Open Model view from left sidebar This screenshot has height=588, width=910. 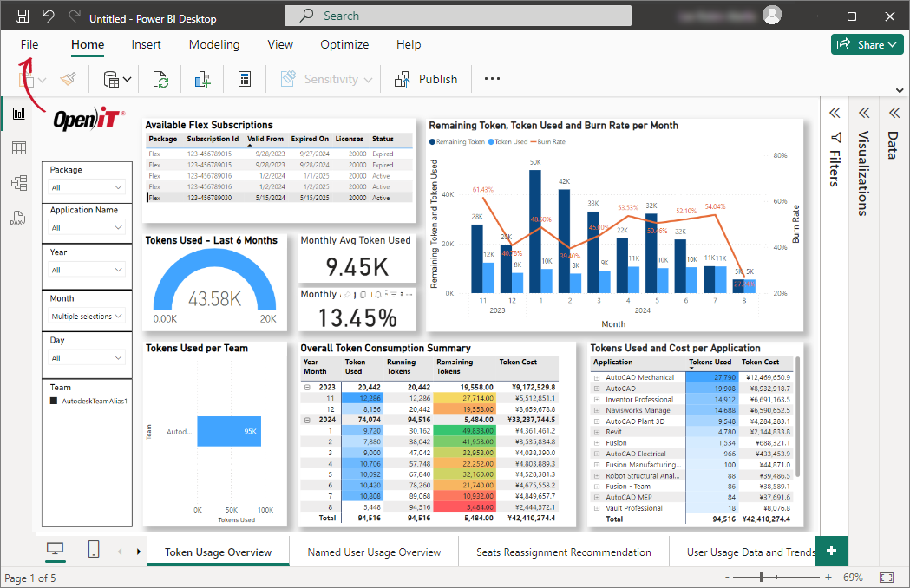(18, 183)
